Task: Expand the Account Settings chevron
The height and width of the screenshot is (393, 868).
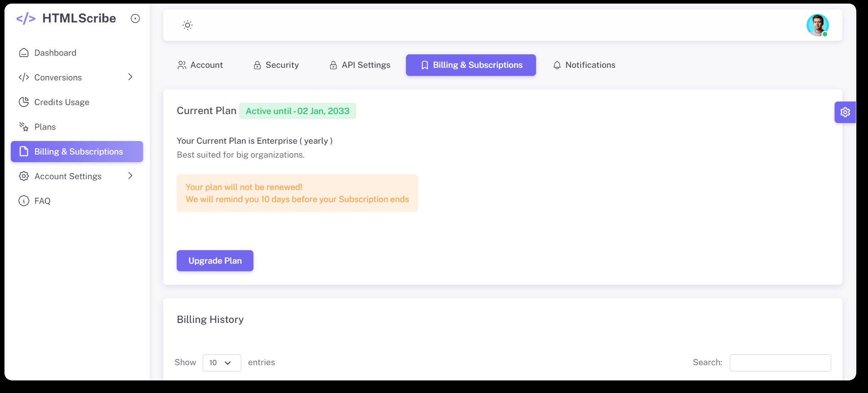Action: tap(130, 176)
